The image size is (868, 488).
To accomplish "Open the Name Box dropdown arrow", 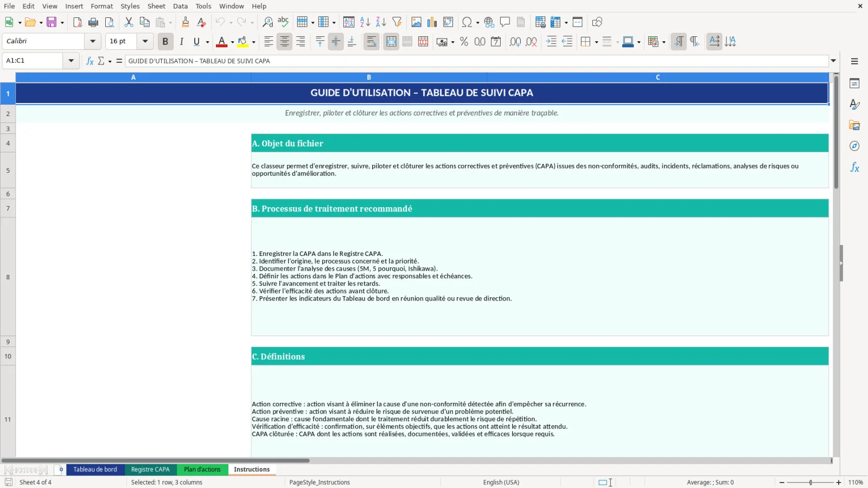I will click(x=71, y=61).
